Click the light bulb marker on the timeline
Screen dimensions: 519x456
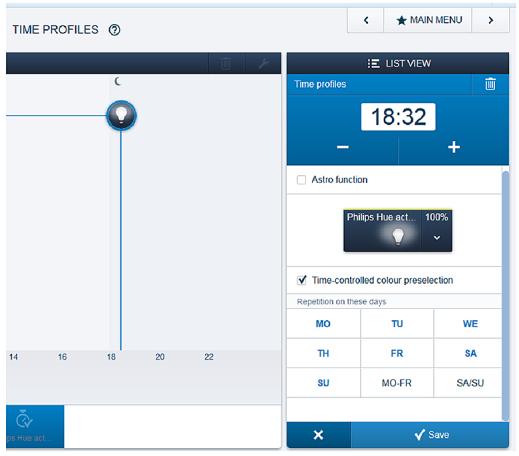[121, 115]
